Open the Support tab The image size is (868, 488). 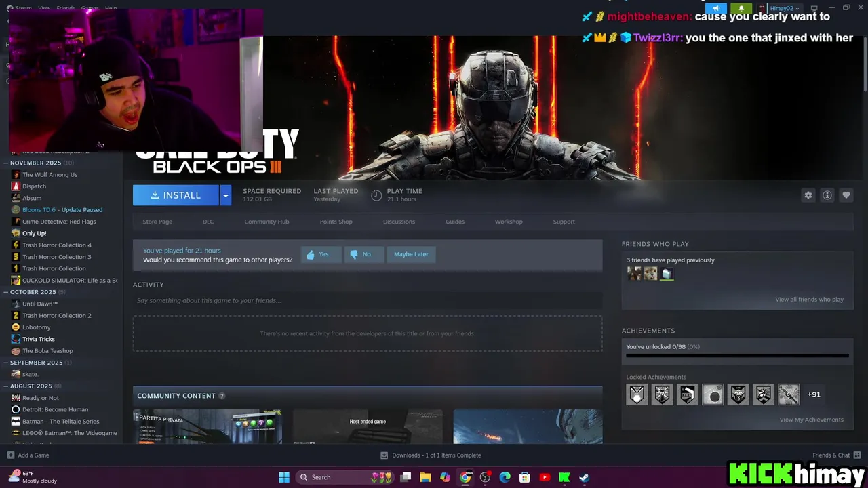click(x=564, y=222)
